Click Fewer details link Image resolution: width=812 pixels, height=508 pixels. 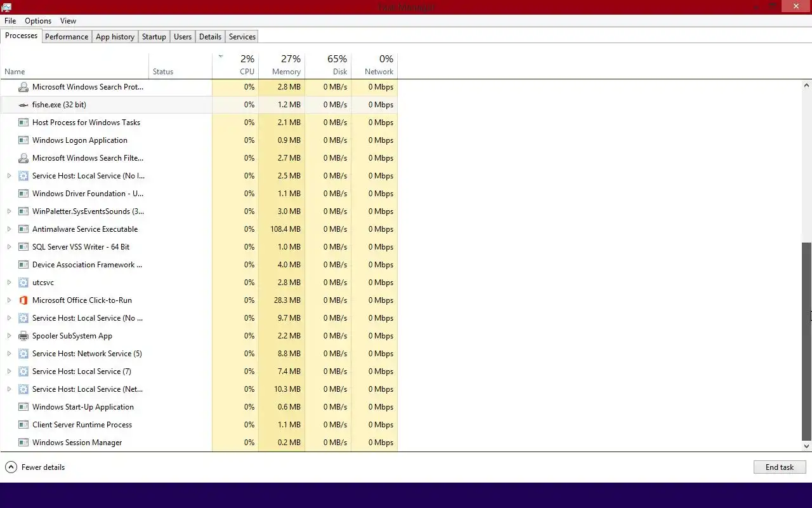point(43,467)
